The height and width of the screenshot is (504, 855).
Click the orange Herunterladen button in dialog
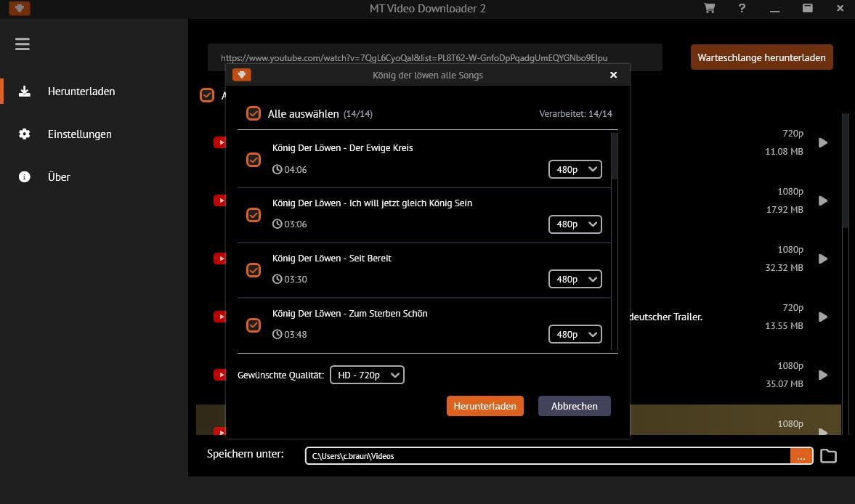(485, 406)
